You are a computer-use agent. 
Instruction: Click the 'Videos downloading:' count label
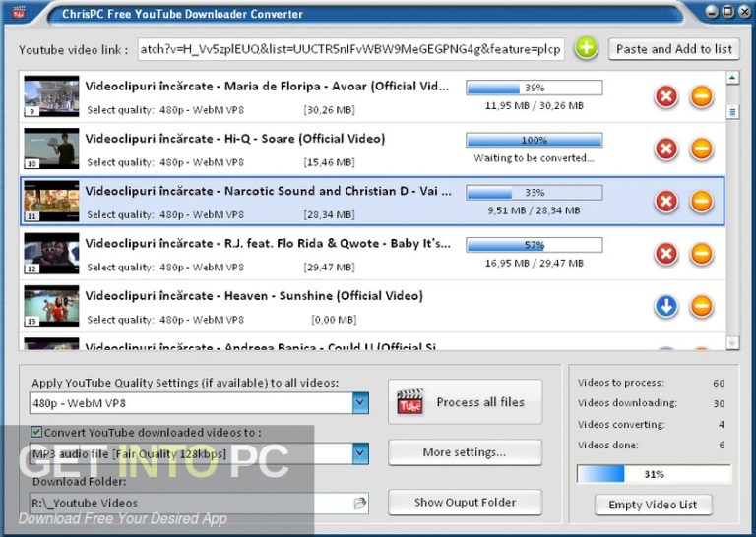(x=627, y=403)
